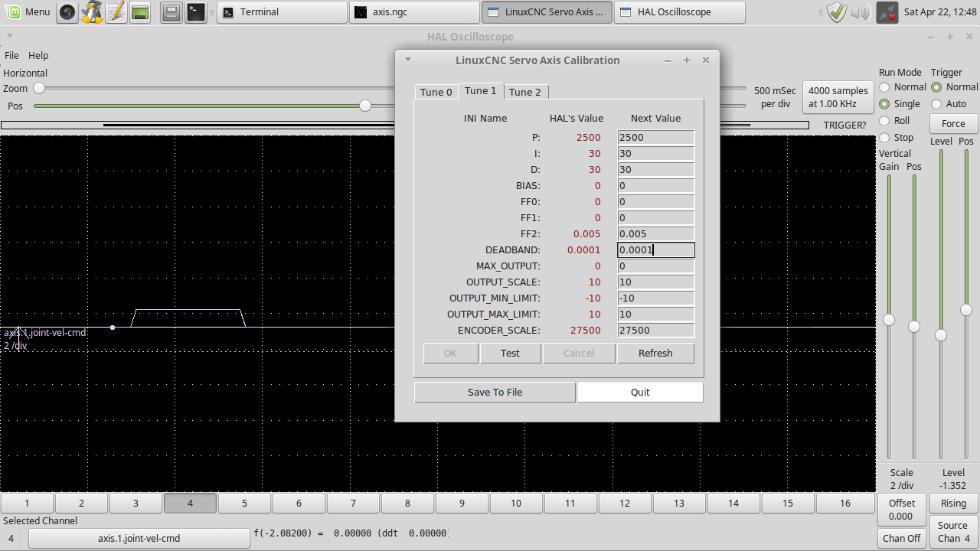The image size is (980, 551).
Task: Click the 4000 samples at 1.00 KHz button
Action: (x=838, y=97)
